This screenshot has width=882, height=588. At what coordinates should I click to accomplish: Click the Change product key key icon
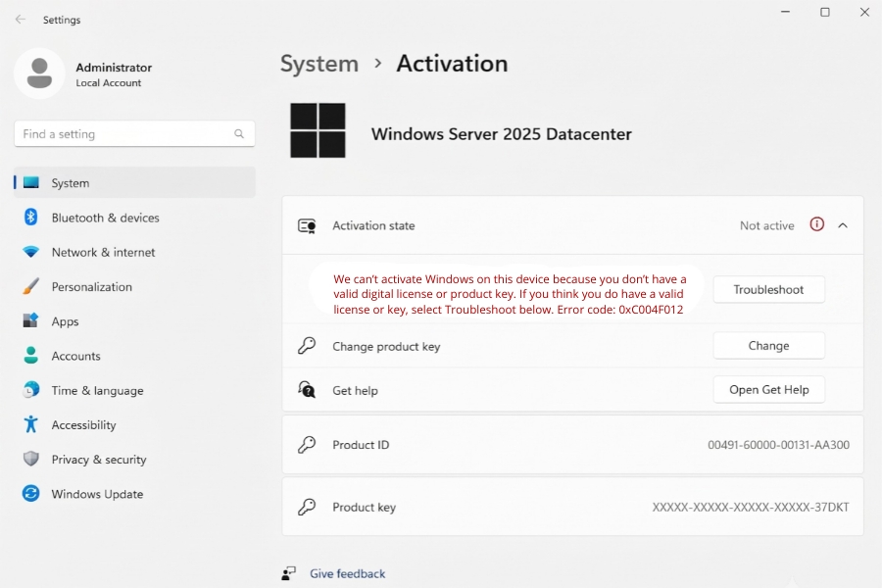(x=307, y=346)
